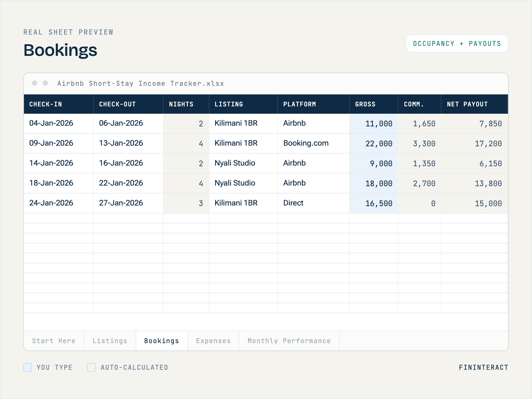Select the commission cell showing 3,300
The image size is (532, 399).
[x=420, y=143]
